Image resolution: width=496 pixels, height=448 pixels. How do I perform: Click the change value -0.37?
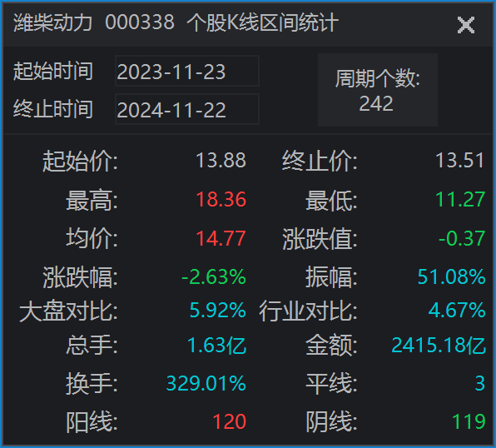click(x=462, y=238)
